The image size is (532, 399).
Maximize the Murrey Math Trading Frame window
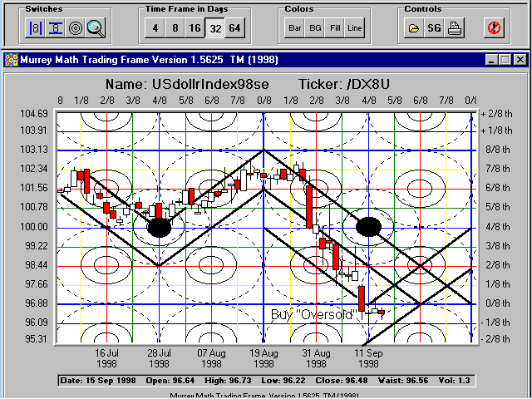[x=505, y=60]
